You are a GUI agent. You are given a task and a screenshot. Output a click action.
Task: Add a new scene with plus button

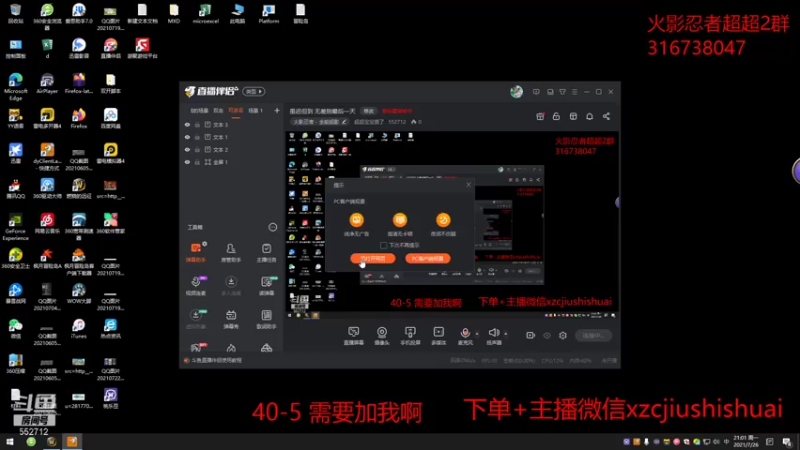[277, 111]
